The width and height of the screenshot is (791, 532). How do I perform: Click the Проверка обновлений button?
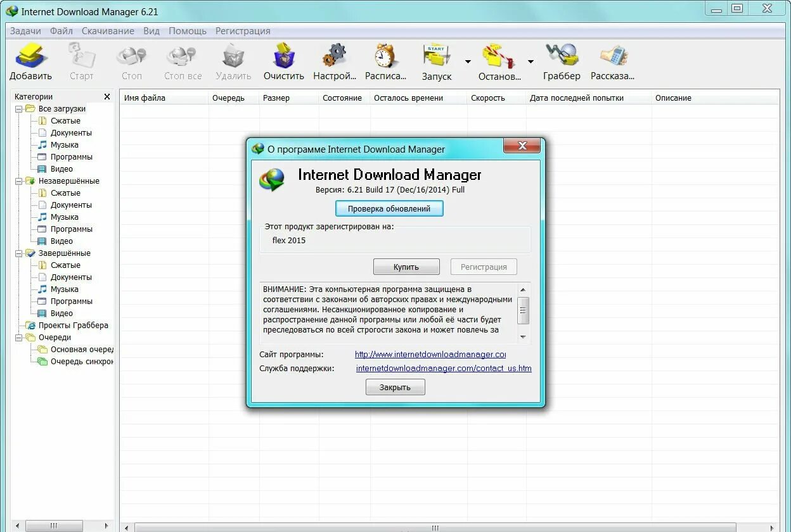389,208
